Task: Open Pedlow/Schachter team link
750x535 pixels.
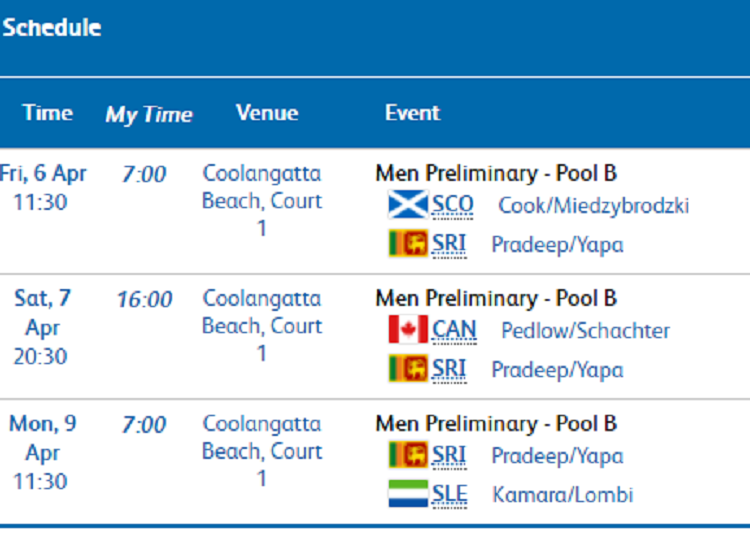Action: 585,331
